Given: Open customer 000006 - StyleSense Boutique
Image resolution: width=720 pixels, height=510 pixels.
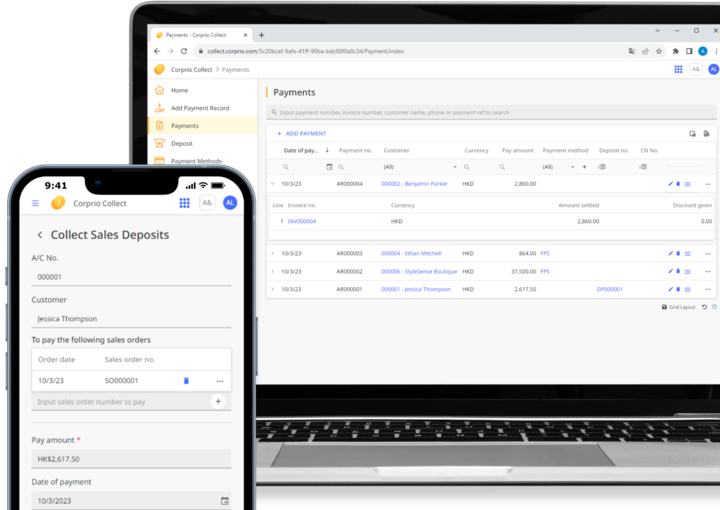Looking at the screenshot, I should coord(419,272).
